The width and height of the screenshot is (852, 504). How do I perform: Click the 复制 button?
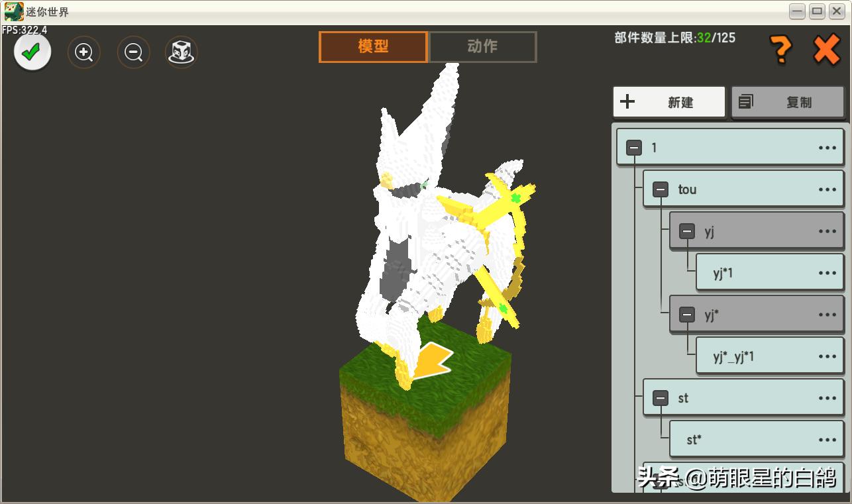tap(788, 102)
